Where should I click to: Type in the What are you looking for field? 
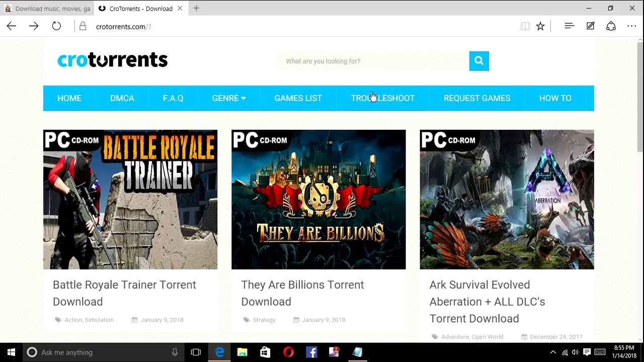373,61
